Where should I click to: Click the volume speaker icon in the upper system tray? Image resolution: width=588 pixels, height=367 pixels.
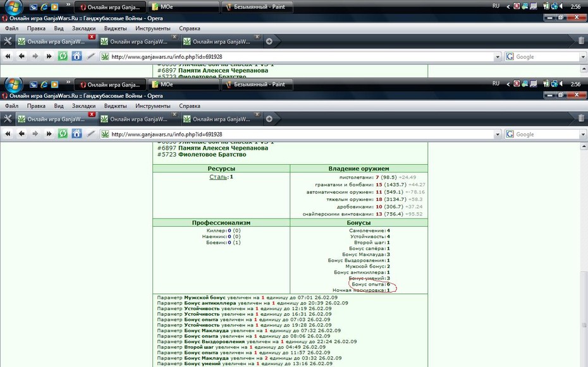click(561, 6)
